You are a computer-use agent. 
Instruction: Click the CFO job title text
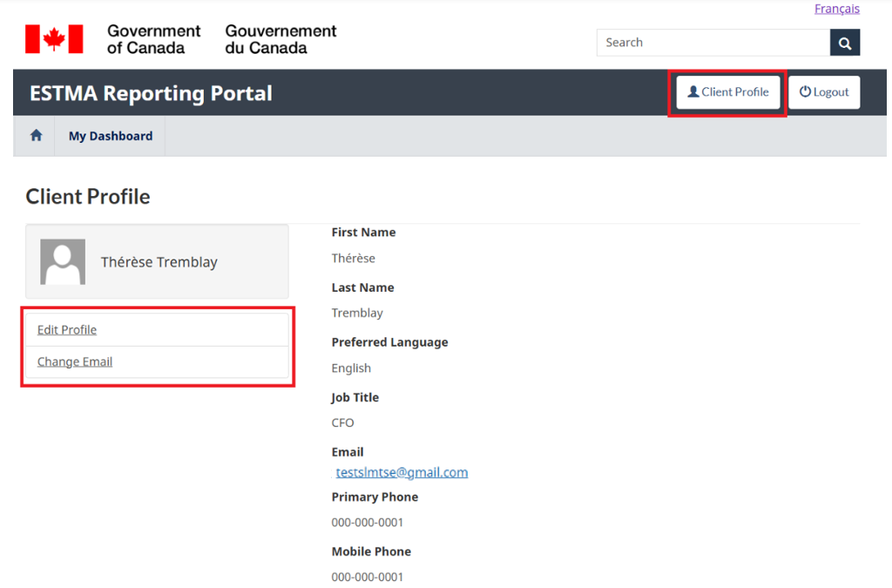tap(342, 422)
